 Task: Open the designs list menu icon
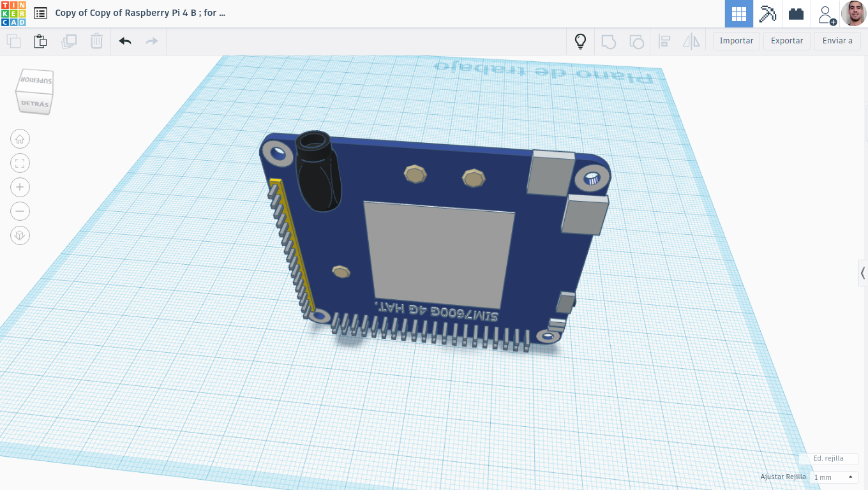pos(41,13)
